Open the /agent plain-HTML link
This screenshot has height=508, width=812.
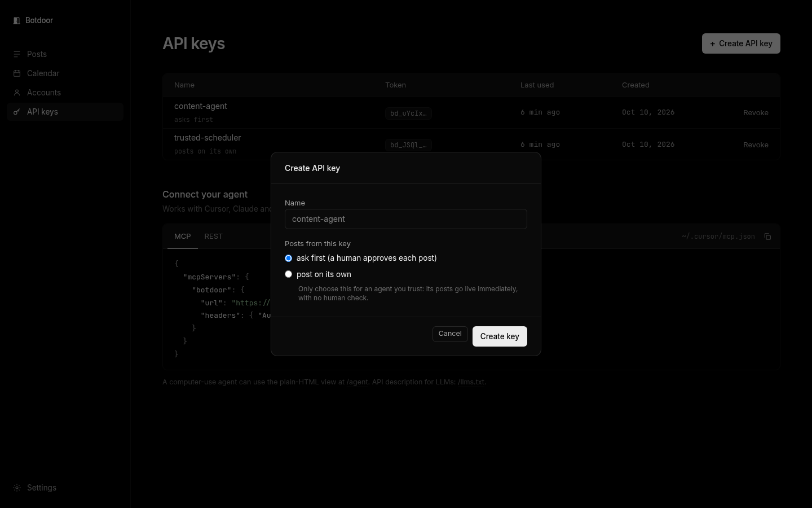pyautogui.click(x=357, y=382)
